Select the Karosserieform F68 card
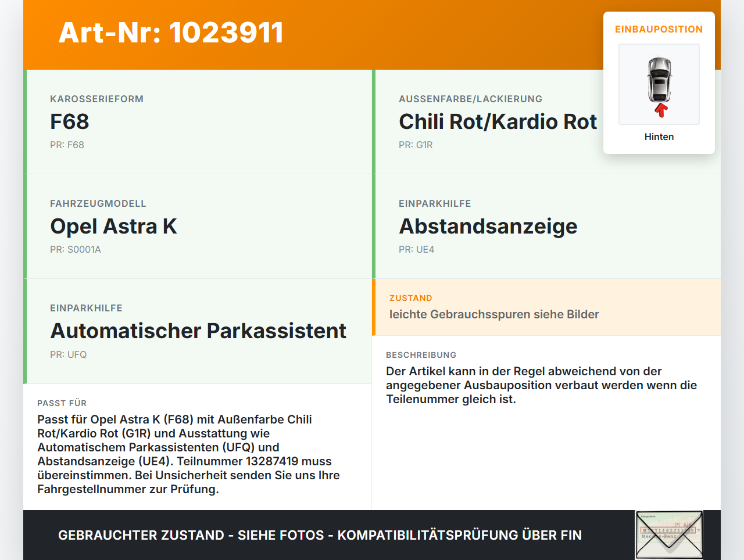Image resolution: width=744 pixels, height=560 pixels. pos(198,122)
